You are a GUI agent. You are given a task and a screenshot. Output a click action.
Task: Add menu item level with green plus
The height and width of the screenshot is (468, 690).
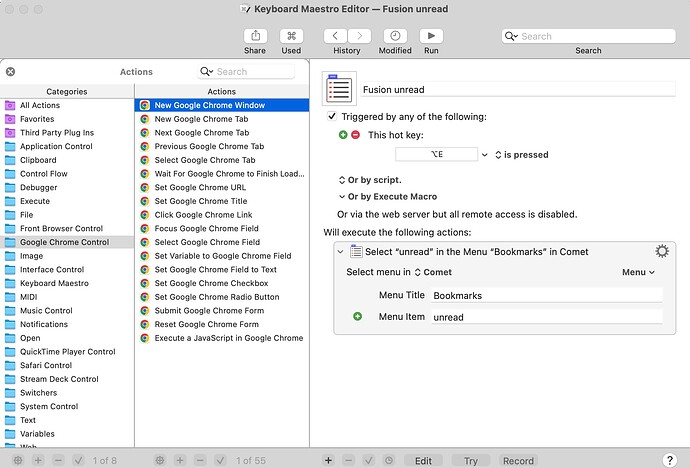[357, 316]
